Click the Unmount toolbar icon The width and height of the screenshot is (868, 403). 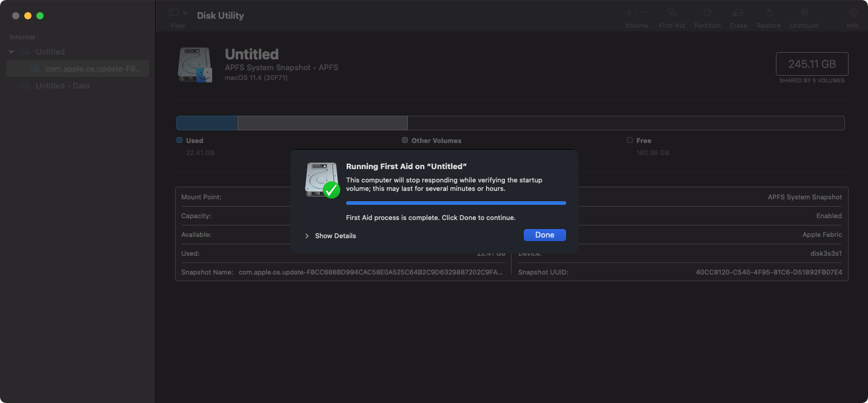pos(804,13)
